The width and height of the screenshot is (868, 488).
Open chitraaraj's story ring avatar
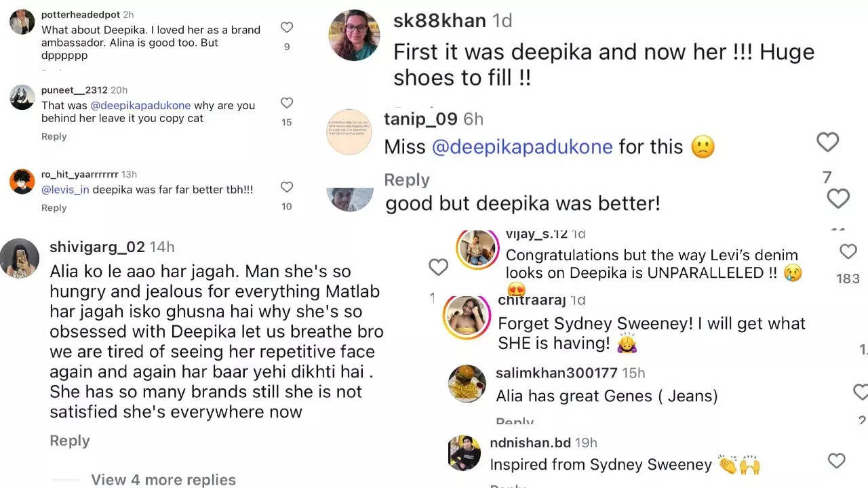coord(466,317)
